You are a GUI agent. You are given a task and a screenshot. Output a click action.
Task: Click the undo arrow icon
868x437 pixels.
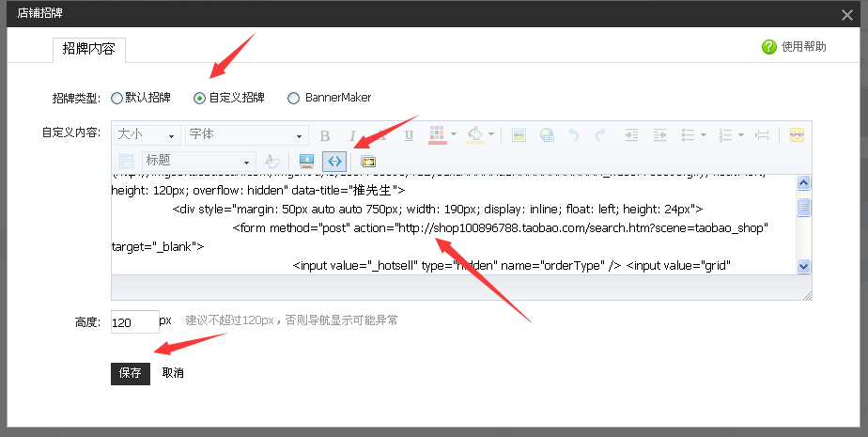574,135
